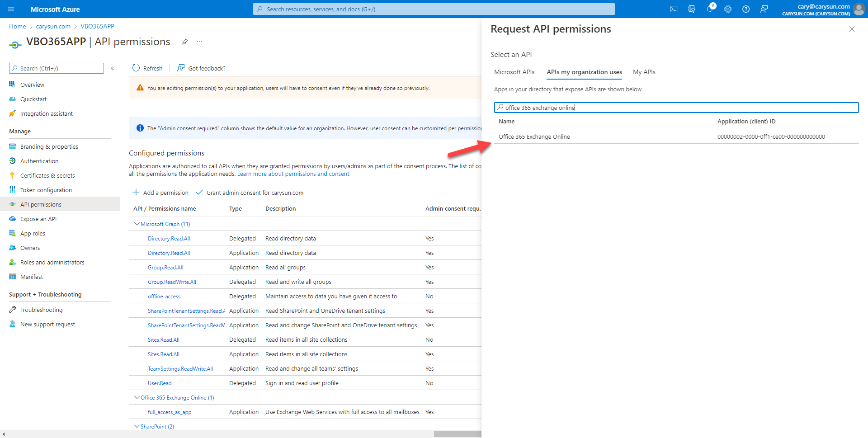This screenshot has width=868, height=438.
Task: Go to Authentication settings
Action: pos(39,161)
